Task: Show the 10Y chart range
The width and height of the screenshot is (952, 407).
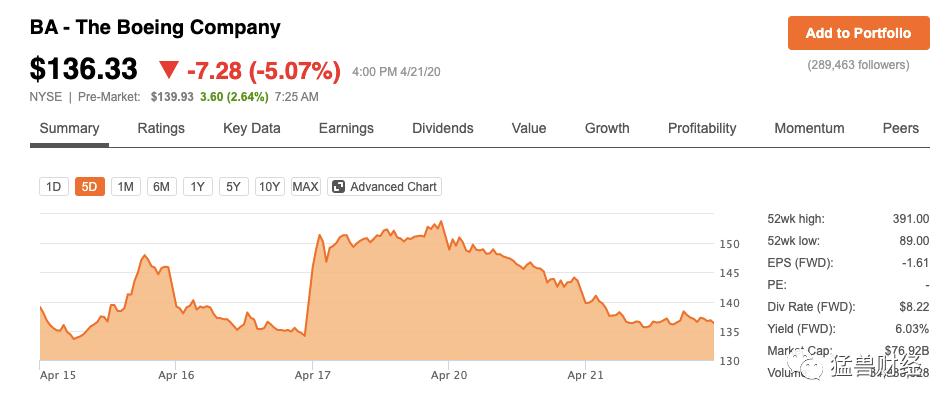Action: click(x=270, y=187)
